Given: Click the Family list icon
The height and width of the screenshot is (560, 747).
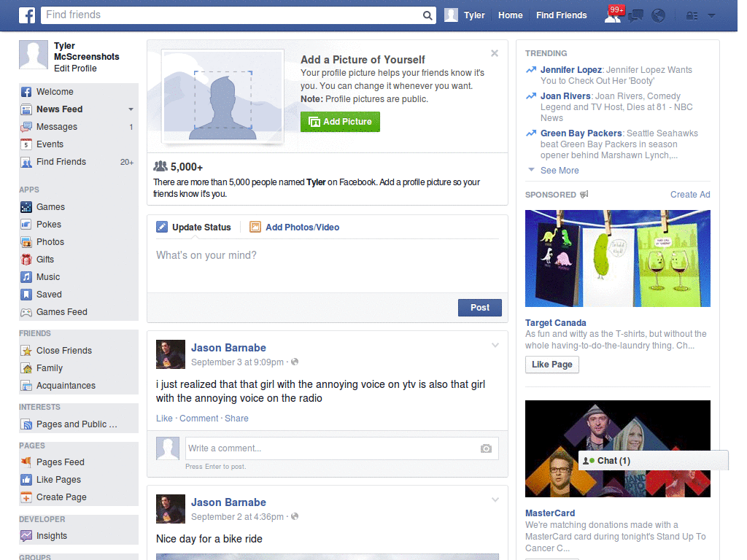Looking at the screenshot, I should [x=26, y=368].
